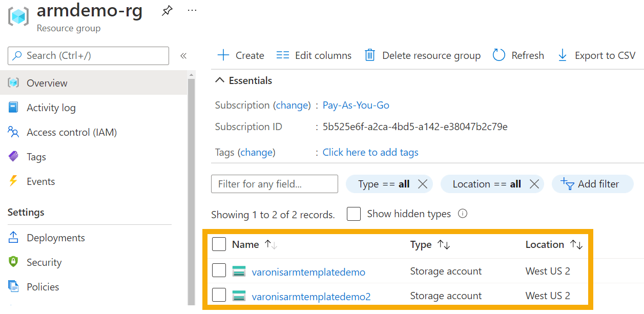Click inside the Filter for any field box
This screenshot has height=314, width=644.
[x=274, y=184]
